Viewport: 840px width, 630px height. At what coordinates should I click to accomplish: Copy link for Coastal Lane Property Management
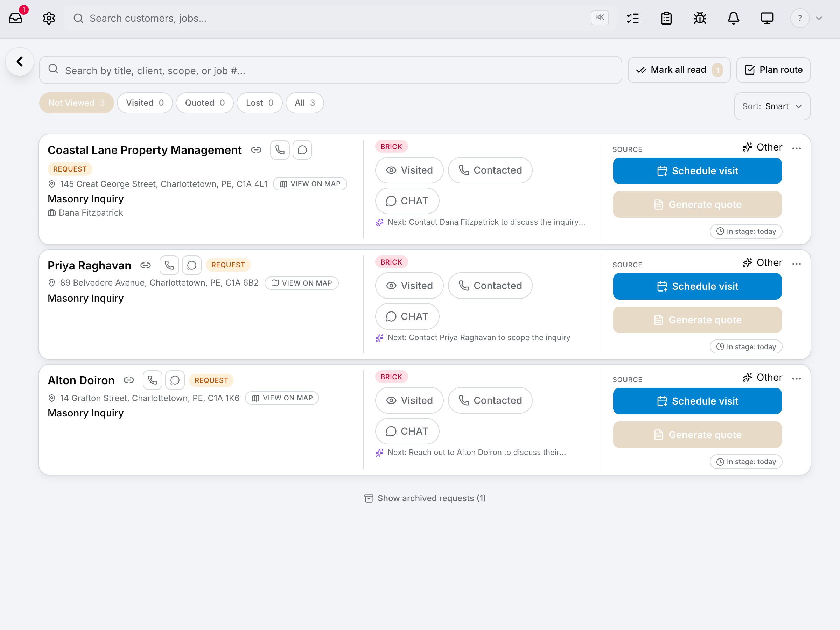(256, 150)
